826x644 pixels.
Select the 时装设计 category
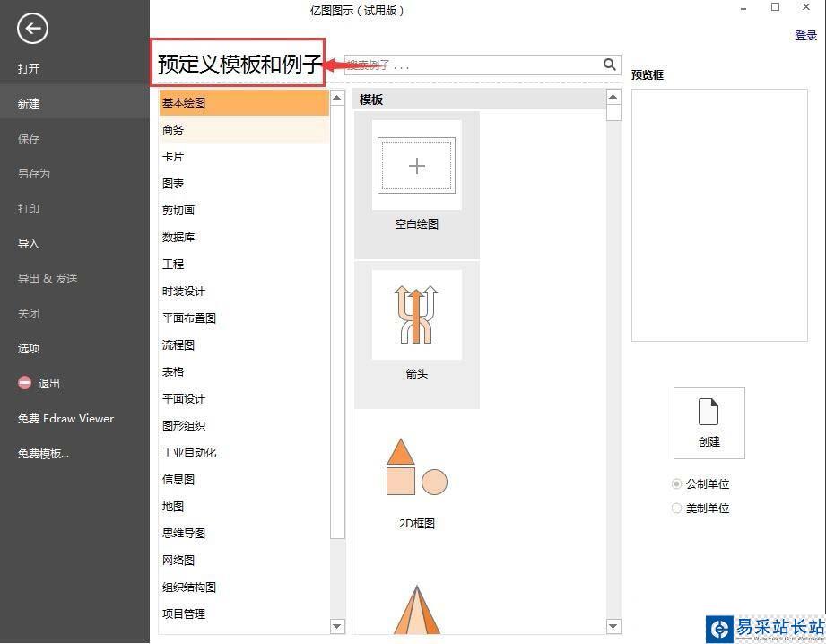pyautogui.click(x=245, y=291)
